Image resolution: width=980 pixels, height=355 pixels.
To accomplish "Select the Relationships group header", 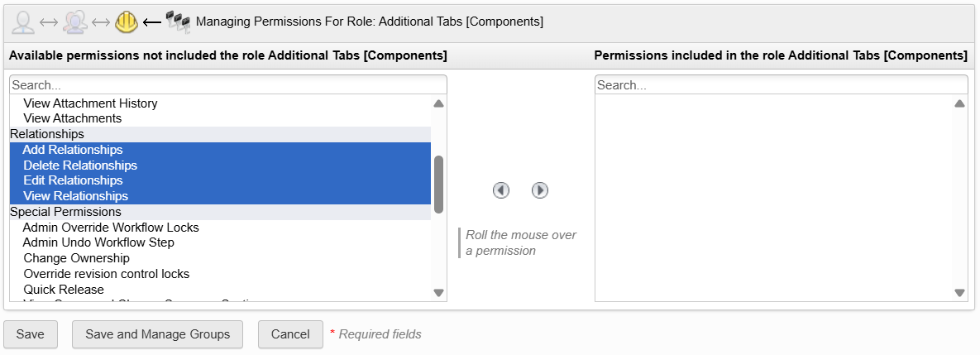I will tap(47, 134).
